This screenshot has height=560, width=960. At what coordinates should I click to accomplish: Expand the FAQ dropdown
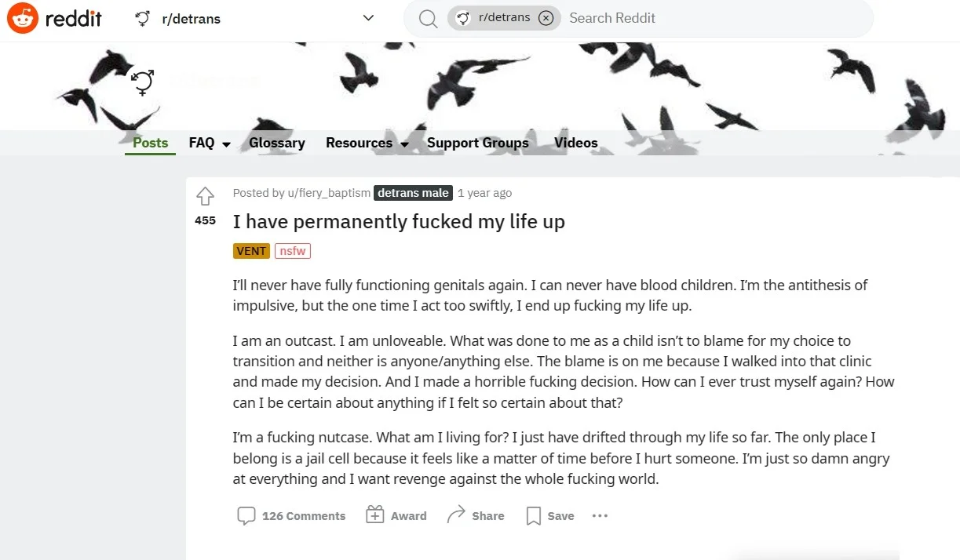[x=208, y=143]
